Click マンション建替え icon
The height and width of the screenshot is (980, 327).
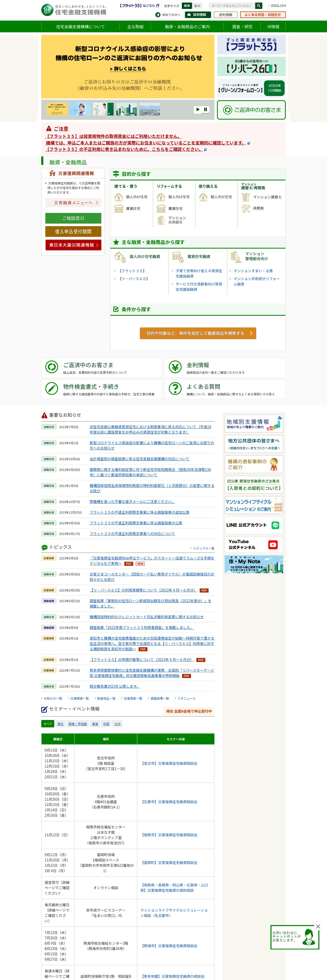[246, 197]
